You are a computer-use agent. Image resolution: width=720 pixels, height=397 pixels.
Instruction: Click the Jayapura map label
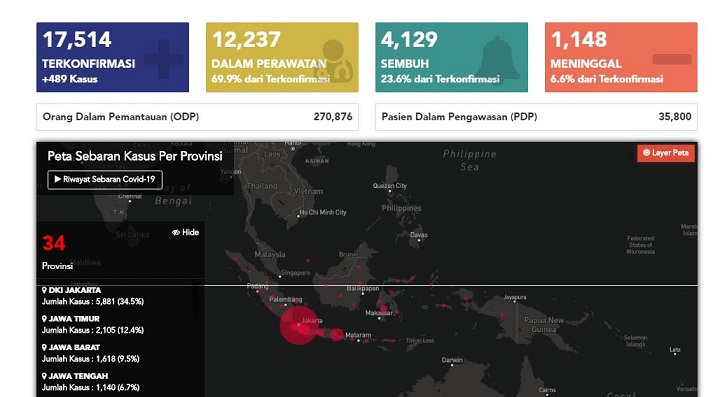[515, 297]
